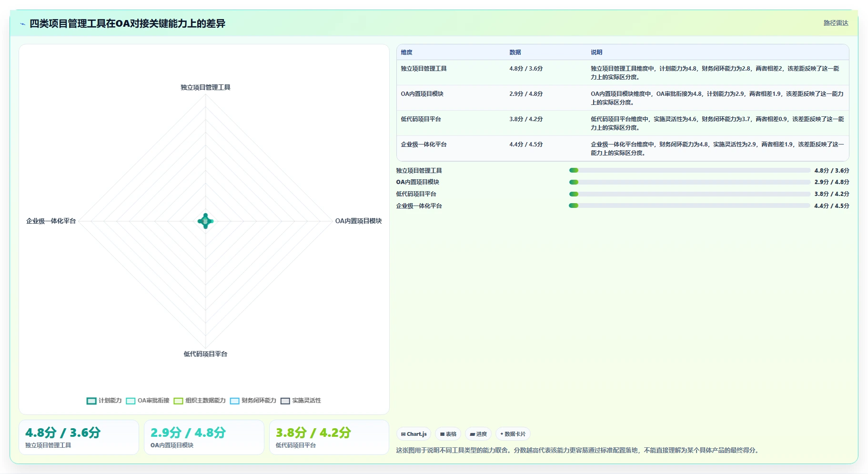The image size is (868, 474).
Task: Click the 低代码项目平台 progress bar
Action: coord(689,194)
